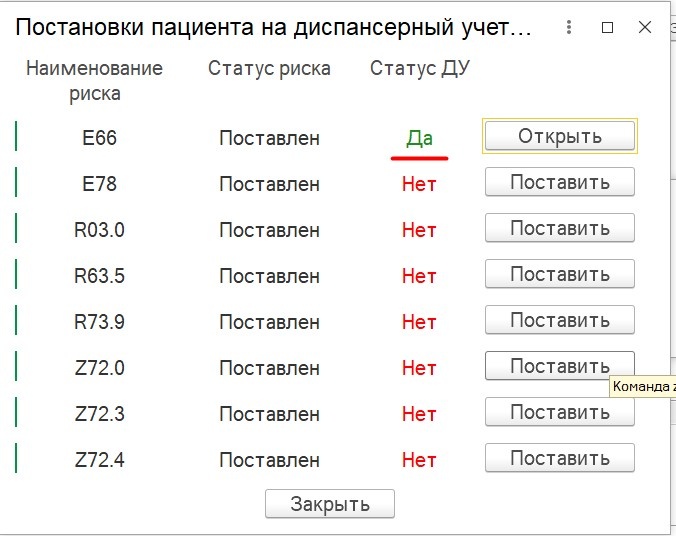Select the green Да status for E66

coord(419,138)
